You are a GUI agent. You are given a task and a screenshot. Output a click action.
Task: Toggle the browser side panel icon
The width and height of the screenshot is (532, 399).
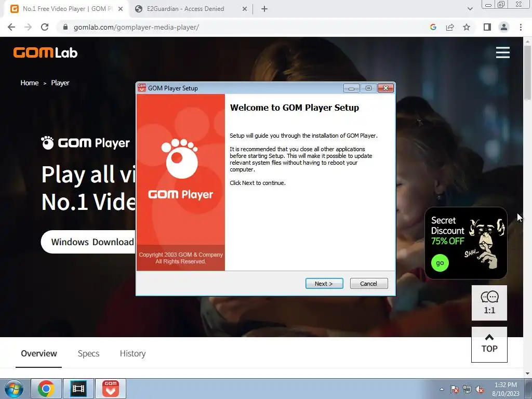click(487, 27)
